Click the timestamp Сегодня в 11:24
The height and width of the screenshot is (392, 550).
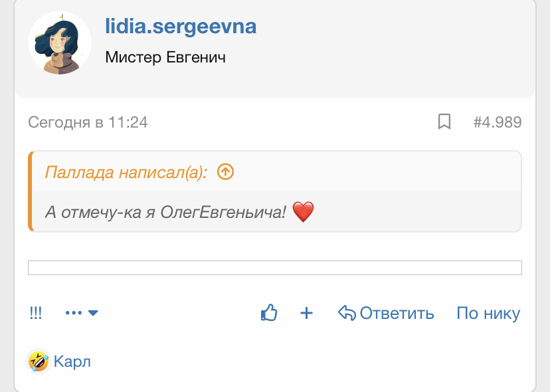(88, 122)
